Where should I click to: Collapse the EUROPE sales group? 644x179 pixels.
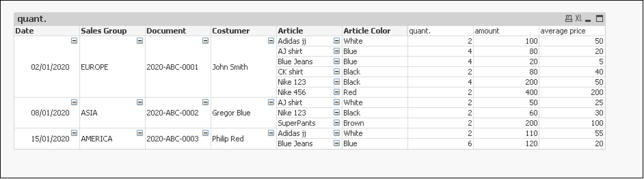pos(139,41)
